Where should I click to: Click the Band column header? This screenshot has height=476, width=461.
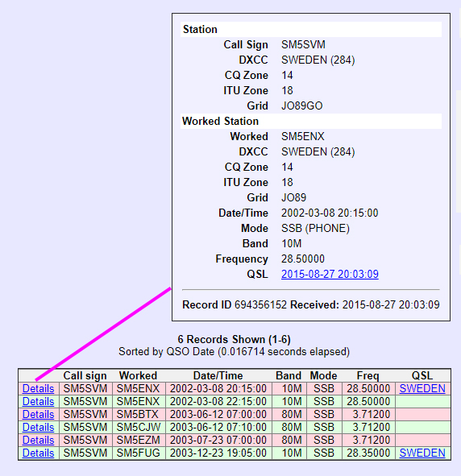tap(289, 376)
